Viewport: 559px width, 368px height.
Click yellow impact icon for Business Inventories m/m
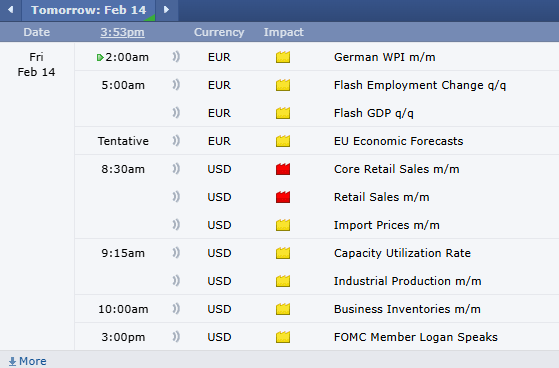(x=283, y=309)
